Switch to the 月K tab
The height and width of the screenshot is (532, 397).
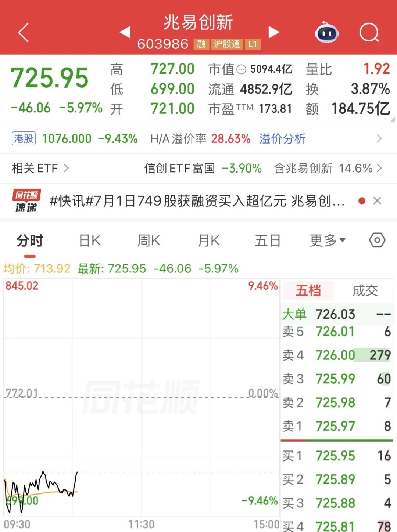click(209, 240)
